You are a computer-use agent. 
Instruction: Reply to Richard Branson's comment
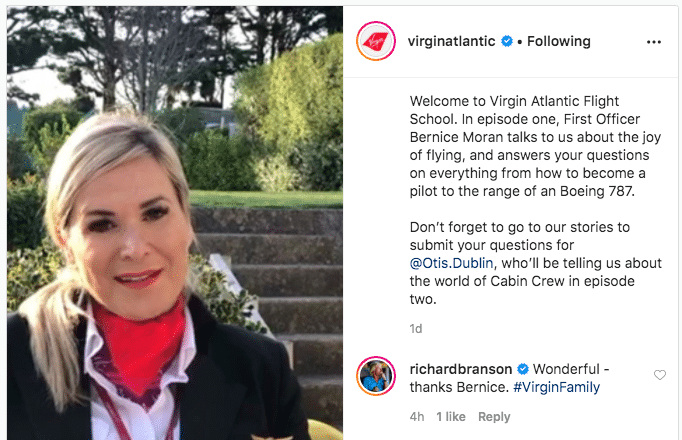[x=494, y=417]
